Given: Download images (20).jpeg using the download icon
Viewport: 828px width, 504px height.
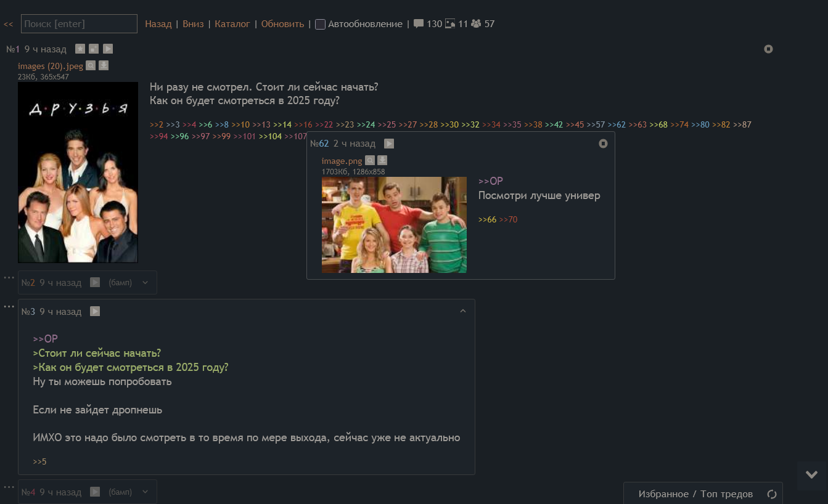Looking at the screenshot, I should (104, 65).
